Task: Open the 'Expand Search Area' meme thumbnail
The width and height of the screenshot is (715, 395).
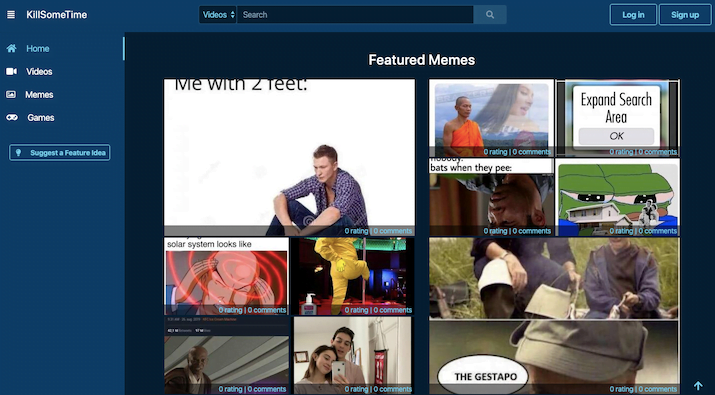Action: point(618,118)
